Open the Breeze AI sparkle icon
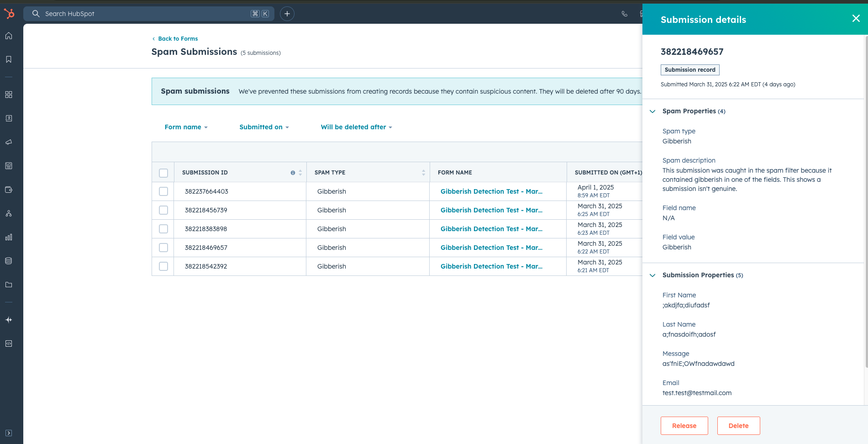Screen dimensions: 868x444 9,320
